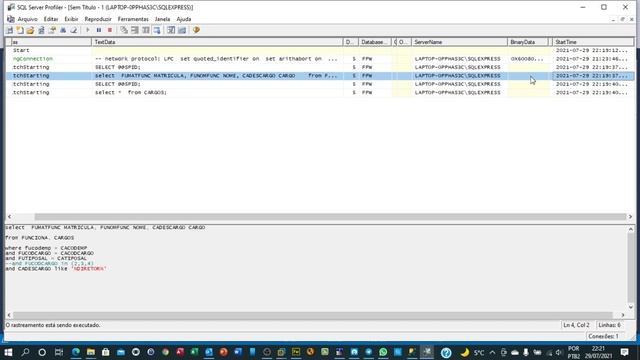Open the Action Center notifications icon
The image size is (640, 360).
tap(624, 352)
